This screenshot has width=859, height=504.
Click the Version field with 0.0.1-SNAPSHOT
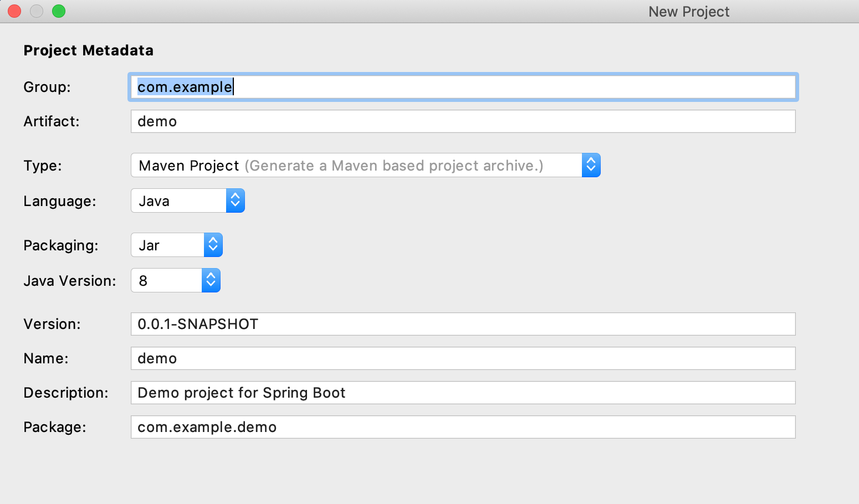(x=463, y=324)
